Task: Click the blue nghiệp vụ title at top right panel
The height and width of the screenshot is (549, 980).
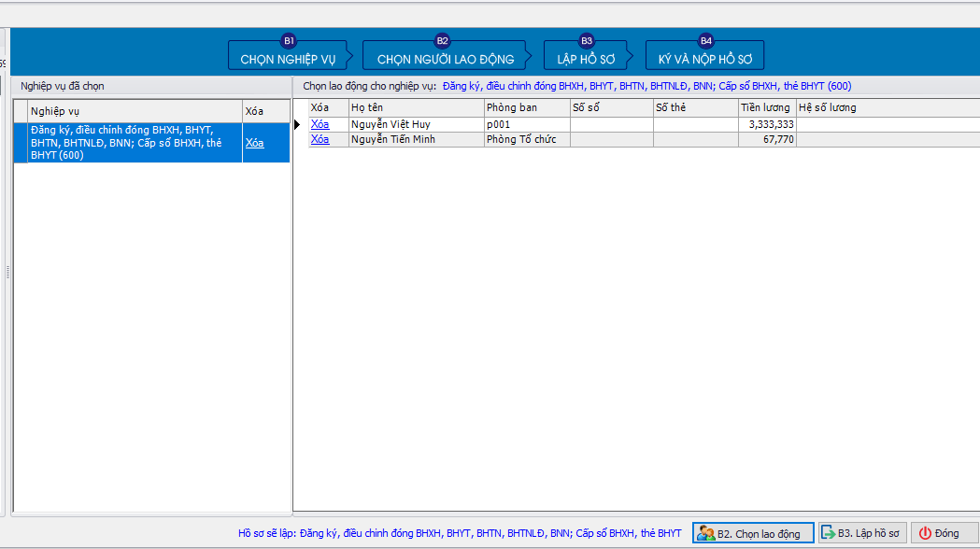Action: [646, 86]
